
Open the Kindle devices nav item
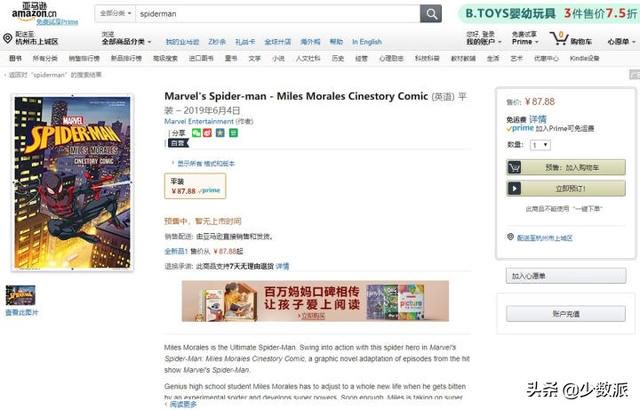584,58
